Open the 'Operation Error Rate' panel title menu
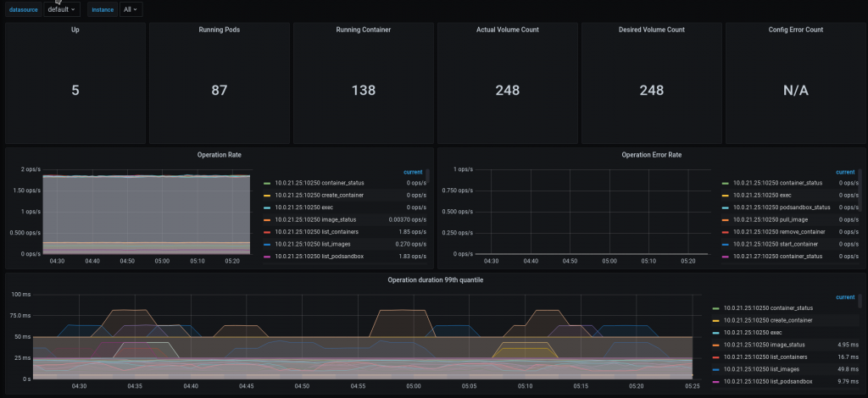Viewport: 868px width, 398px height. pyautogui.click(x=652, y=155)
